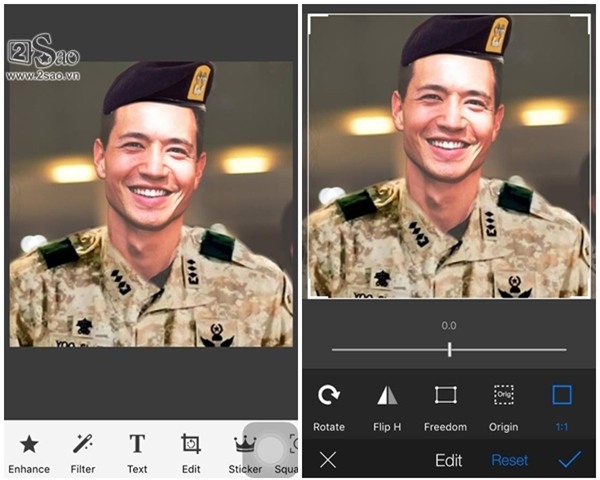
Task: Flip the image with Flip H
Action: click(x=387, y=396)
